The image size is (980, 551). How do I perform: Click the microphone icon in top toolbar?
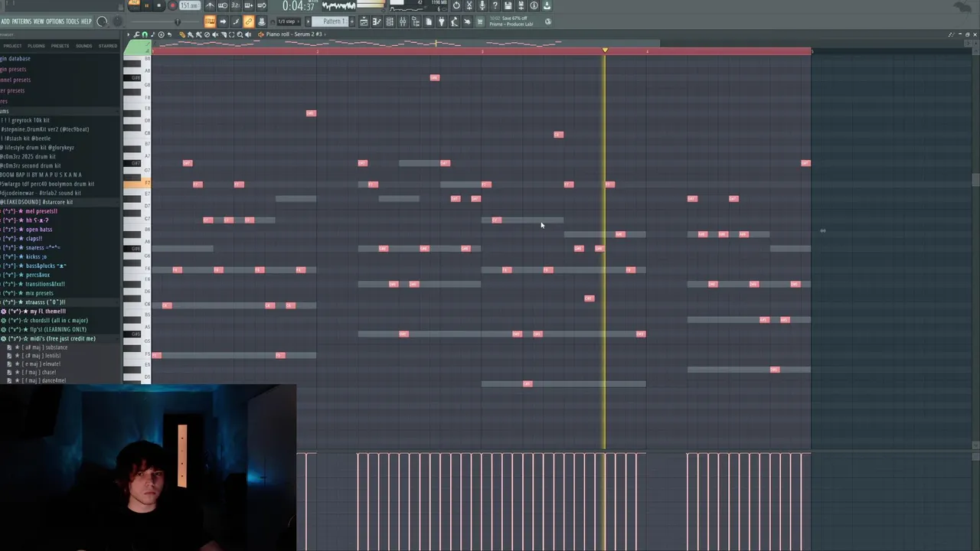tap(482, 5)
